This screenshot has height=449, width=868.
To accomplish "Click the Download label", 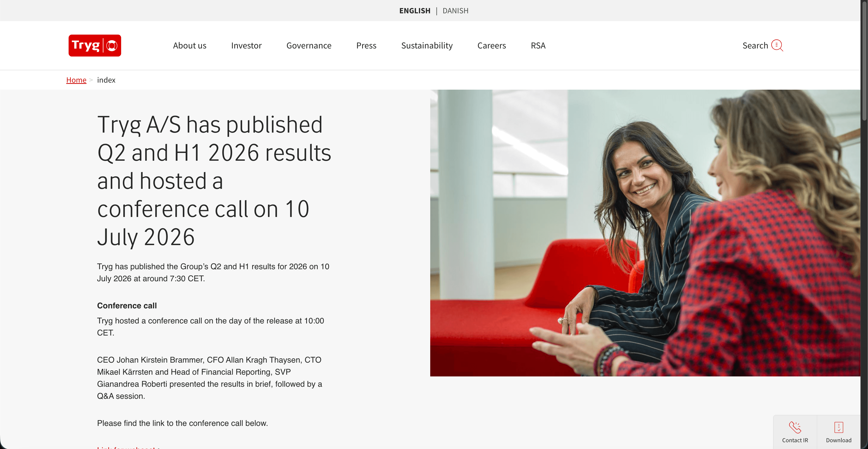I will pyautogui.click(x=839, y=440).
